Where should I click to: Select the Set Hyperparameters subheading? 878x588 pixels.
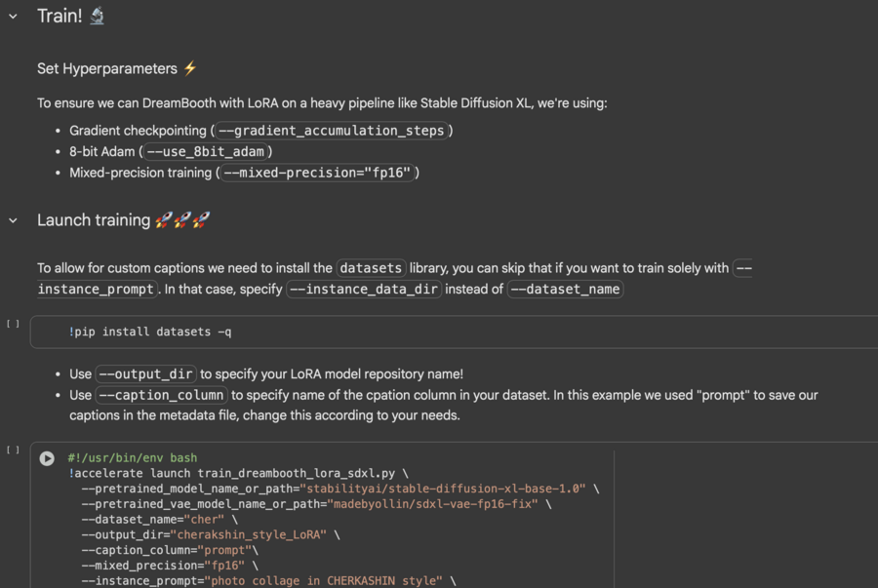coord(107,69)
